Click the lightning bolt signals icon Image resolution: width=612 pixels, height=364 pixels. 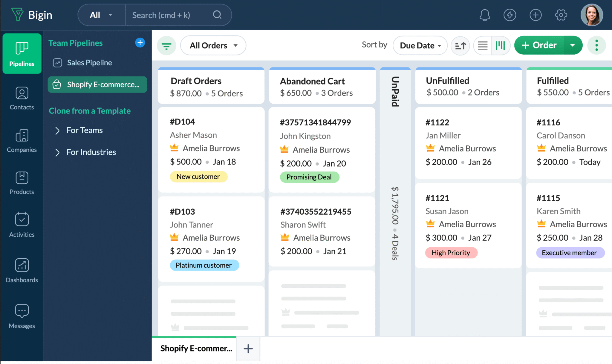click(510, 15)
